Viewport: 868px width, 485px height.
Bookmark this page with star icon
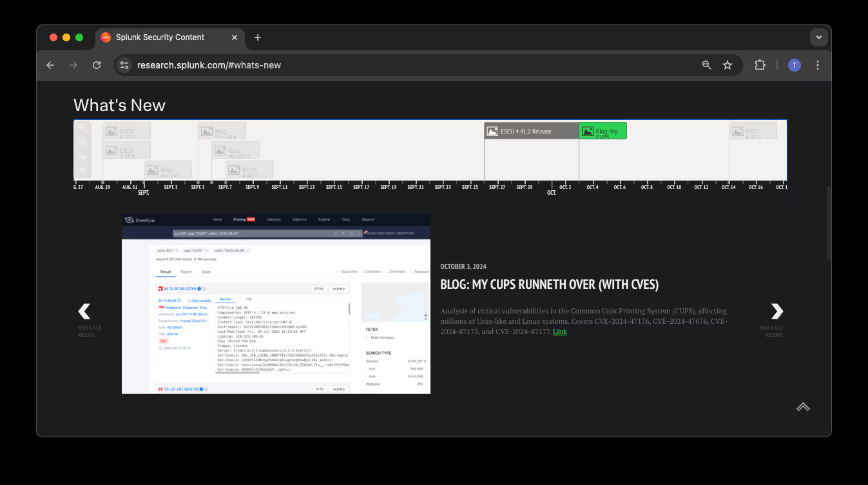[728, 65]
